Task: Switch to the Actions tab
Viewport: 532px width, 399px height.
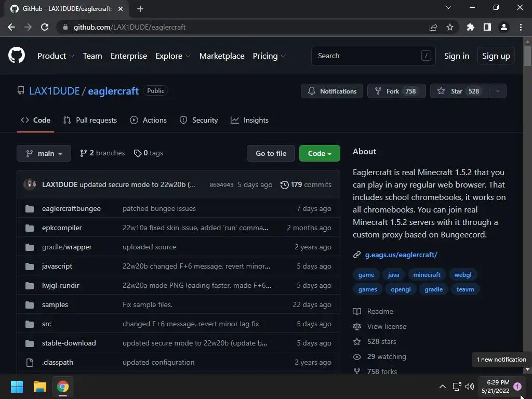Action: [x=148, y=120]
